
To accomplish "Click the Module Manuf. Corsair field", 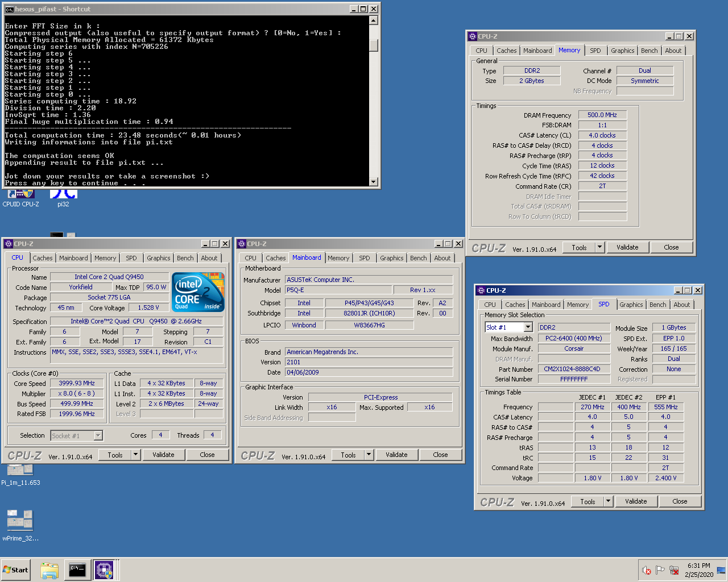I will [x=574, y=348].
